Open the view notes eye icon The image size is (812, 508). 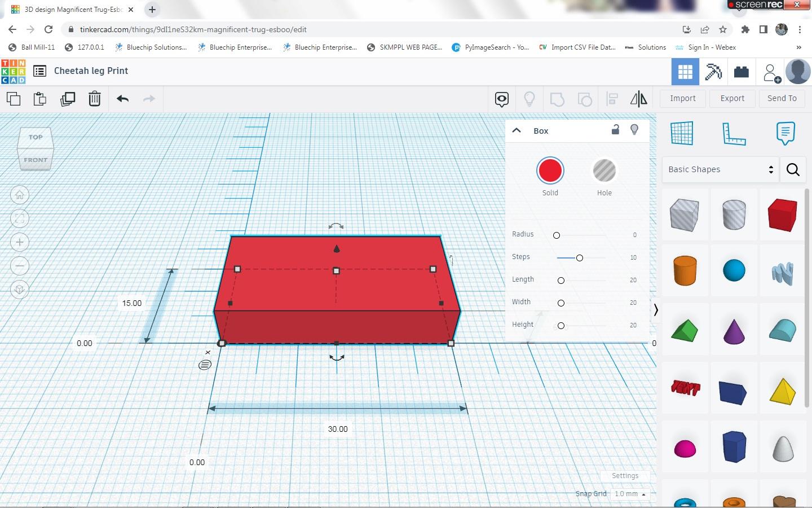pyautogui.click(x=502, y=99)
